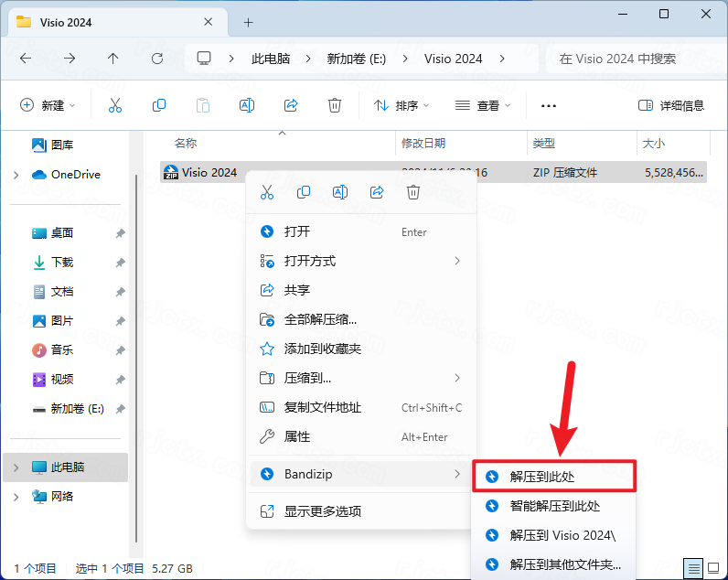Choose 解压到其他文件夹... option
The width and height of the screenshot is (728, 580).
click(554, 564)
